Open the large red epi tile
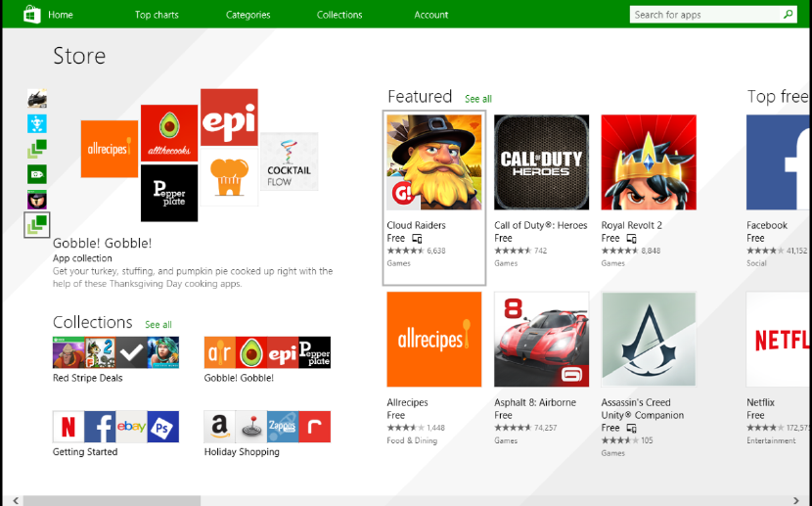 tap(229, 117)
